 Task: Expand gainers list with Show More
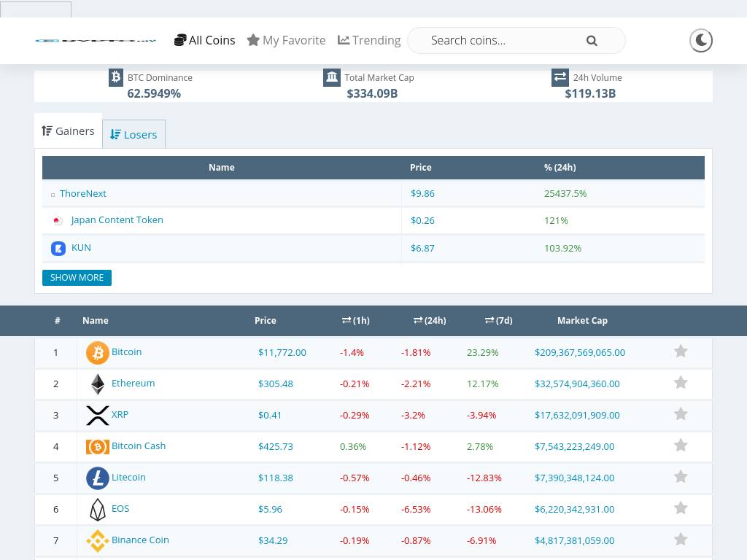(77, 278)
